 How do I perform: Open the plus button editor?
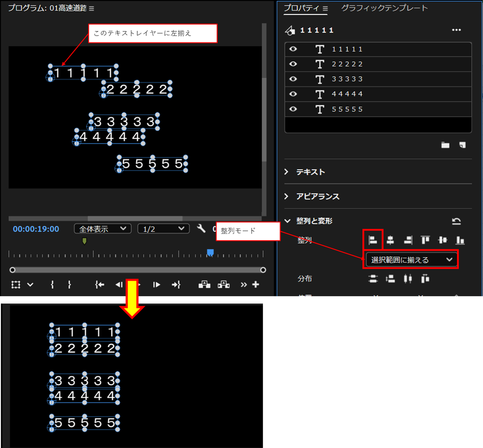coord(256,285)
